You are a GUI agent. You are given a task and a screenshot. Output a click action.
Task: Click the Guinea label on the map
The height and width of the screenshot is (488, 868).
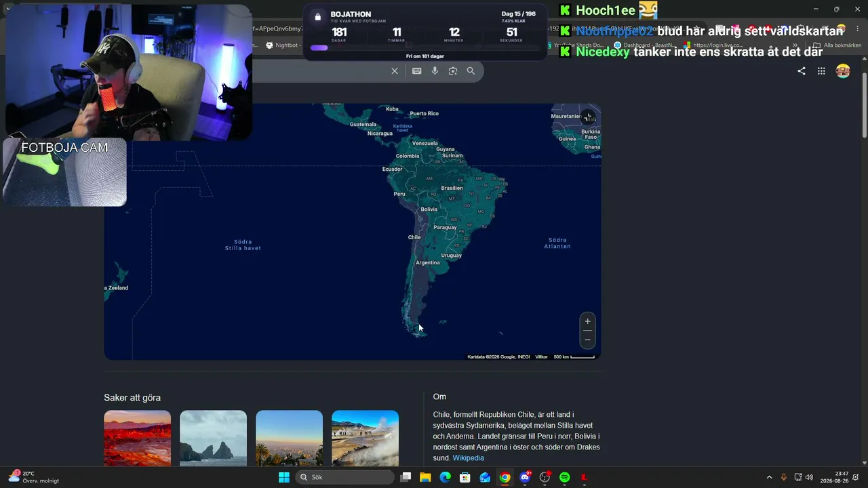click(x=567, y=139)
